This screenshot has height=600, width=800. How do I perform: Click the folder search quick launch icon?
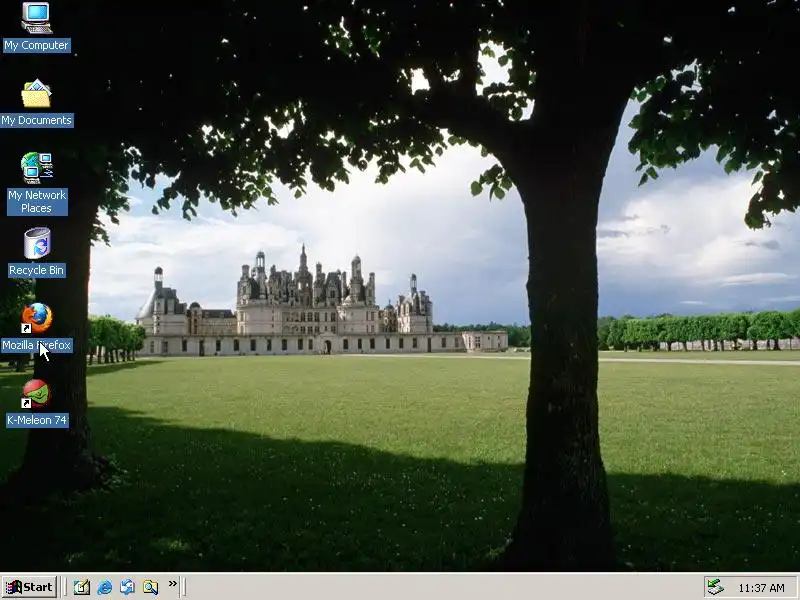pyautogui.click(x=150, y=587)
